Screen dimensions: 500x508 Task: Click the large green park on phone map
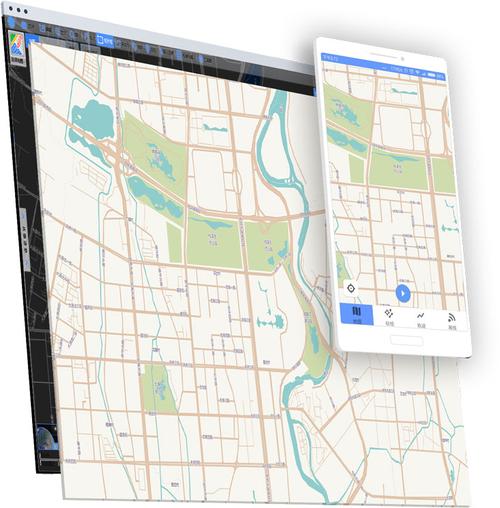tap(397, 169)
